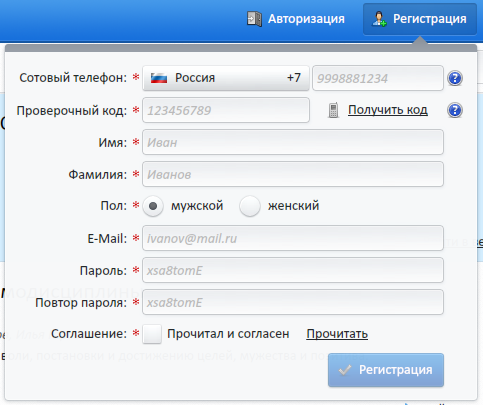Select the мужской radio button
The image size is (483, 405).
pos(153,206)
